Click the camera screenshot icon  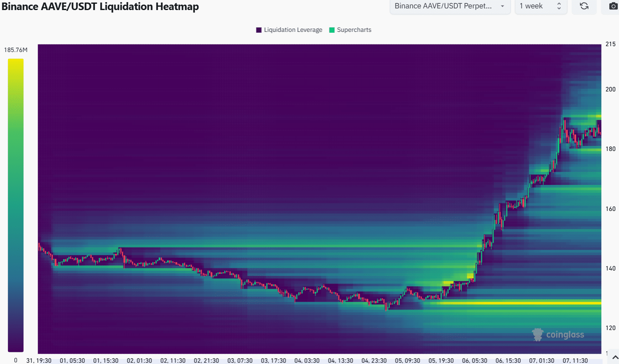613,6
